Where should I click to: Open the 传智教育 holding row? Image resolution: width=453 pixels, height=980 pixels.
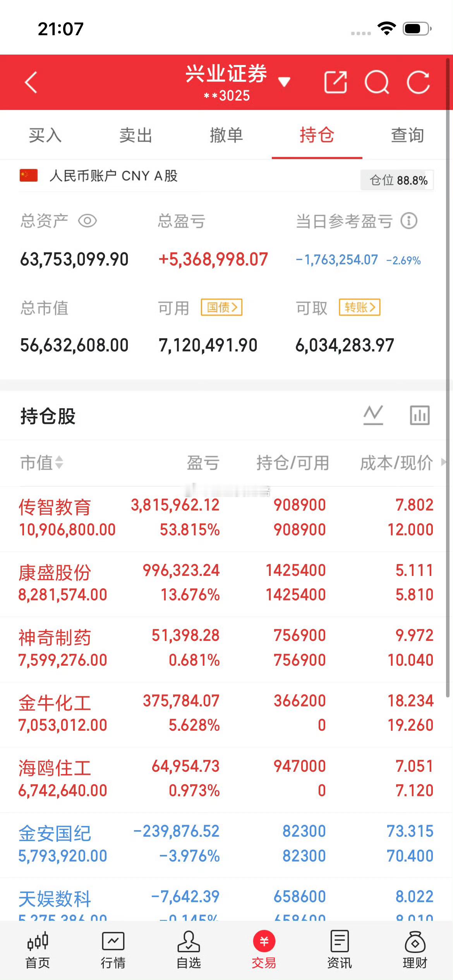click(226, 518)
